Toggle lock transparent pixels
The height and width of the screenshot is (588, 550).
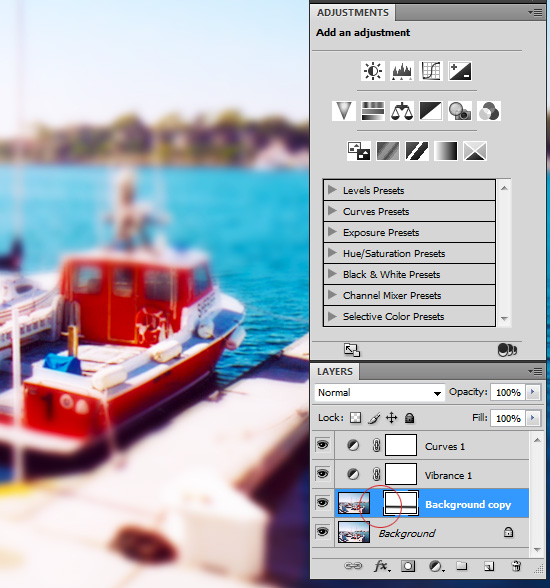tap(355, 418)
